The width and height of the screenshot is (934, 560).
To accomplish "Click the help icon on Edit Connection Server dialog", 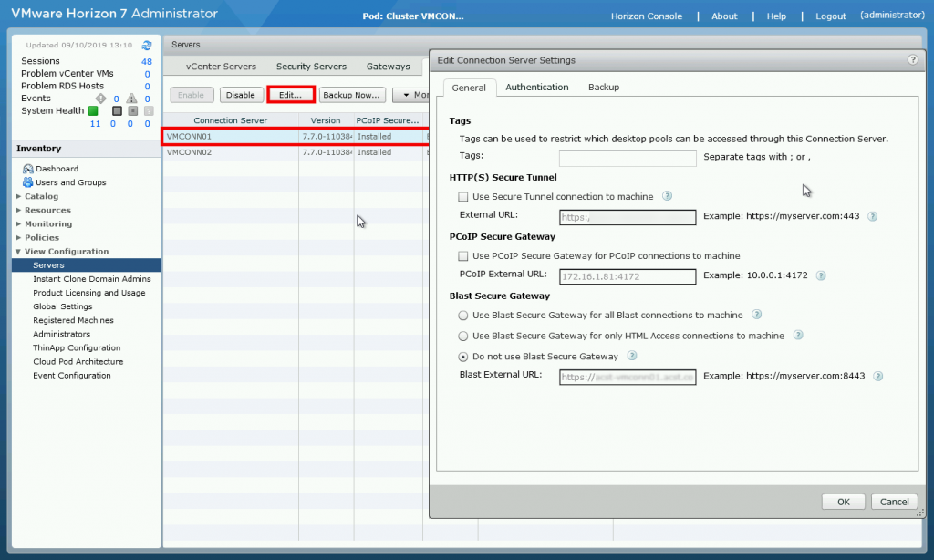I will tap(911, 60).
